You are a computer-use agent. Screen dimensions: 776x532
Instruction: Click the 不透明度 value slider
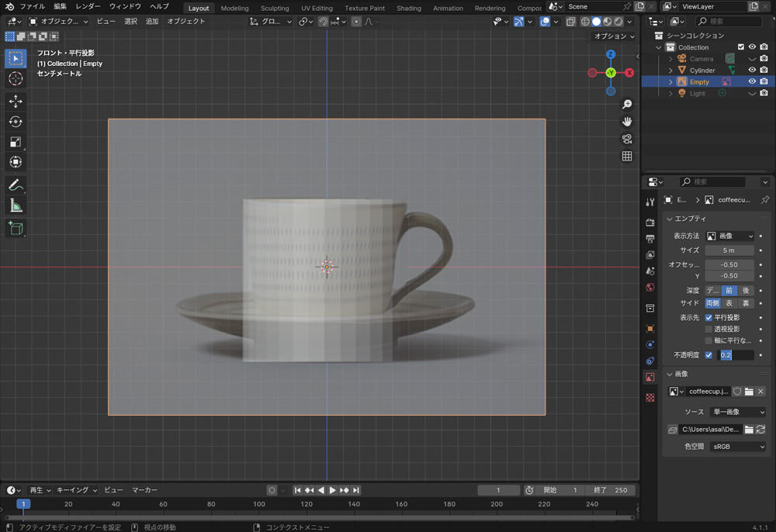(x=736, y=355)
